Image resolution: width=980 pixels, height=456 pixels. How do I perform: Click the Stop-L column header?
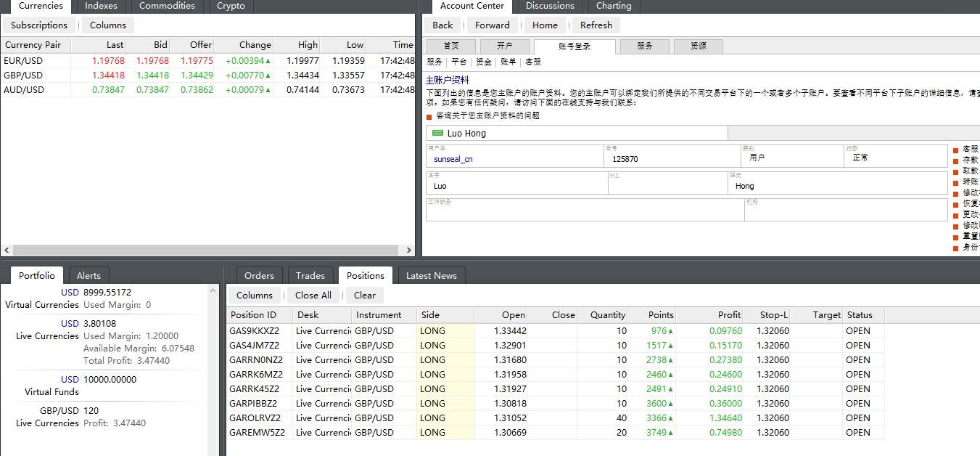coord(767,315)
